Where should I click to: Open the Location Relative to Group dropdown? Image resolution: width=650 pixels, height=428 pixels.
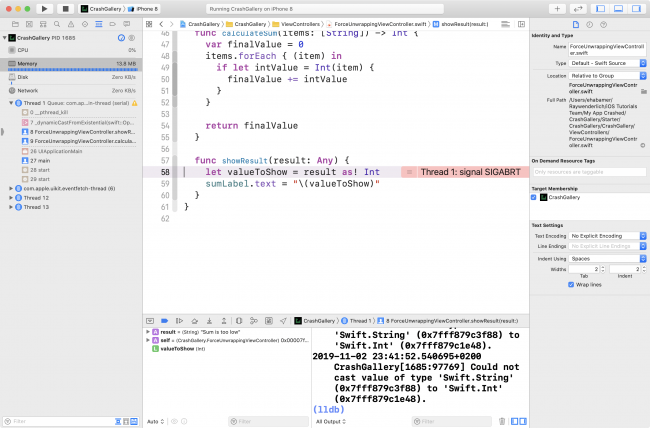[x=605, y=75]
